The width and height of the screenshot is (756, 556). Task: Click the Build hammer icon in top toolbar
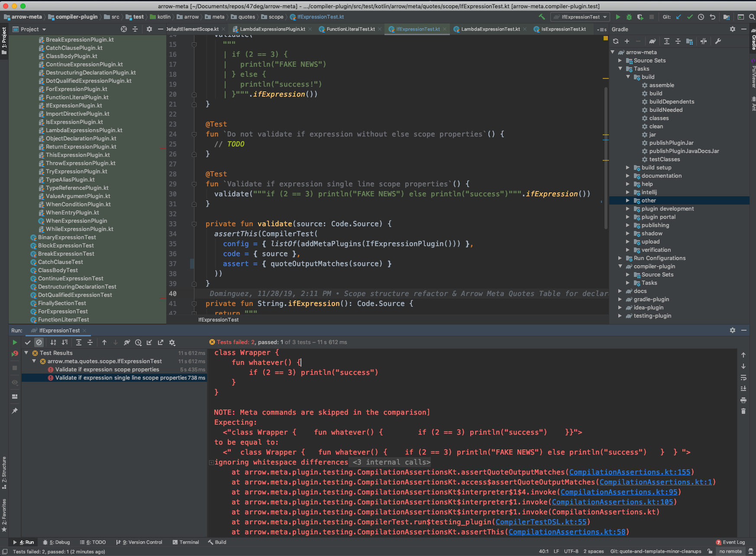tap(542, 17)
